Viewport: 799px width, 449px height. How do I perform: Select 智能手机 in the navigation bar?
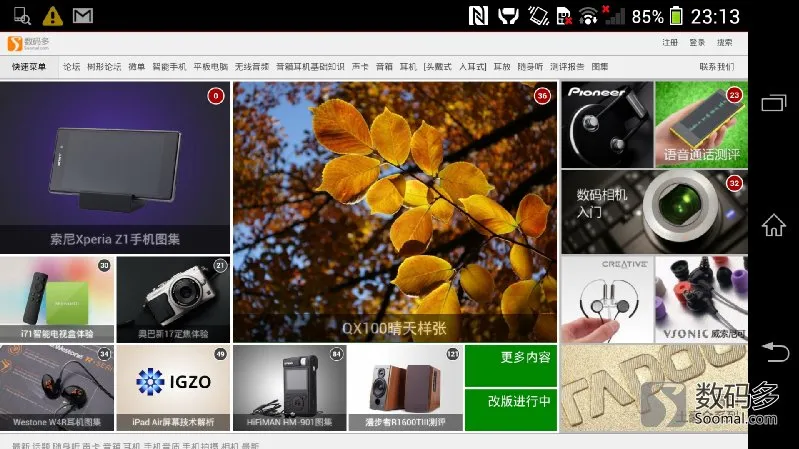pyautogui.click(x=169, y=67)
